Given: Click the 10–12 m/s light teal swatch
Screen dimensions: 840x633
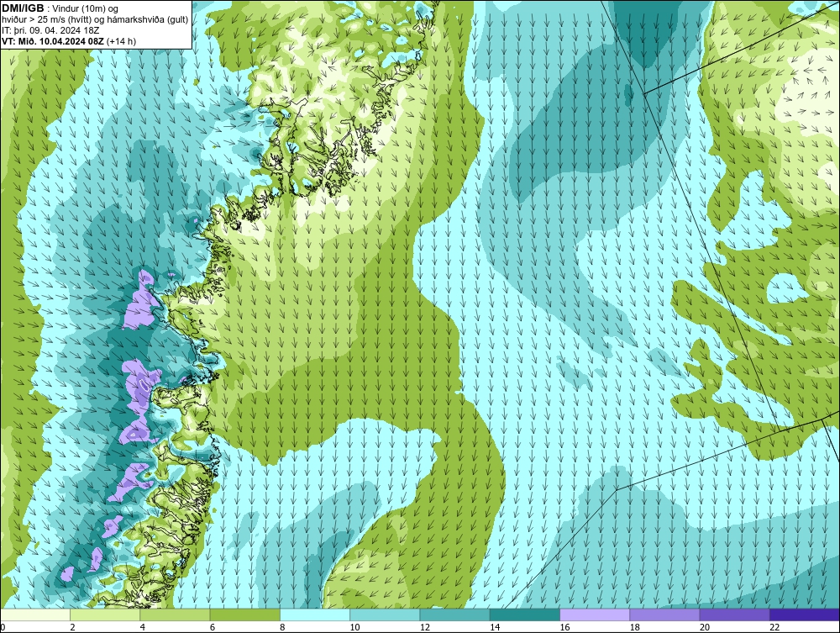Looking at the screenshot, I should coord(385,615).
